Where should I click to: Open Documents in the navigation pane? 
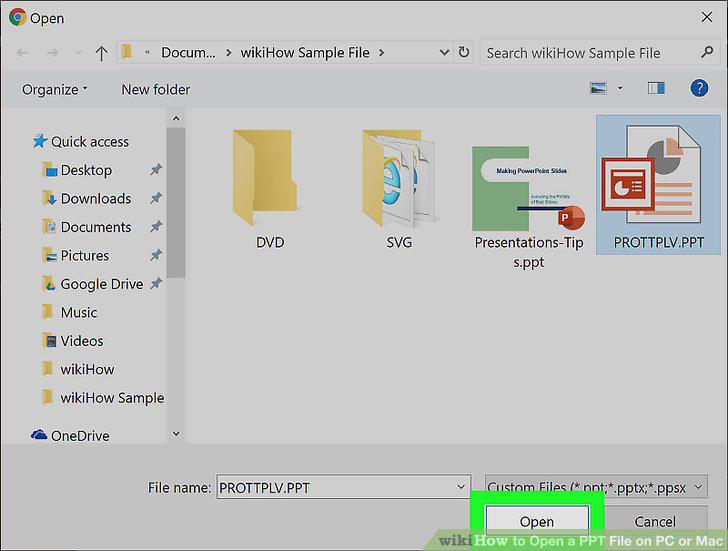click(86, 227)
